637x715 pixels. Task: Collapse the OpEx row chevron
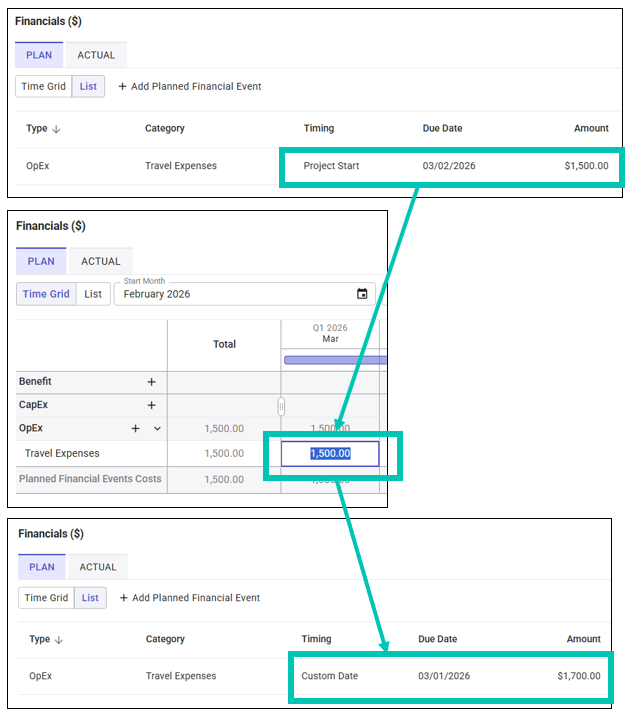pyautogui.click(x=157, y=429)
